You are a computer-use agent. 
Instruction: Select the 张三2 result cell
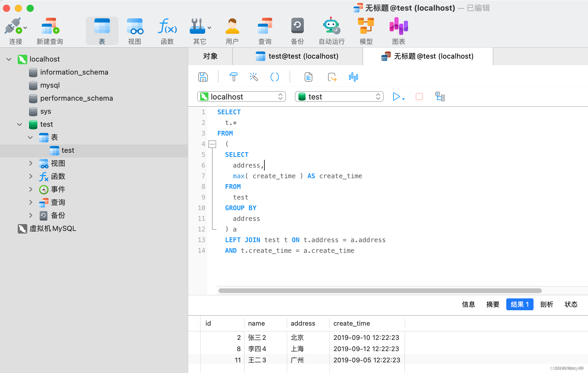tap(265, 337)
